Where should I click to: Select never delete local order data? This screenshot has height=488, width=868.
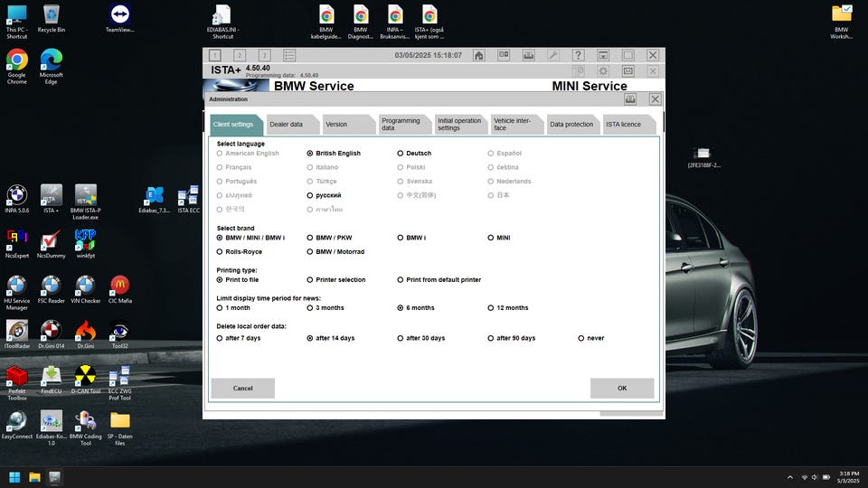[581, 338]
